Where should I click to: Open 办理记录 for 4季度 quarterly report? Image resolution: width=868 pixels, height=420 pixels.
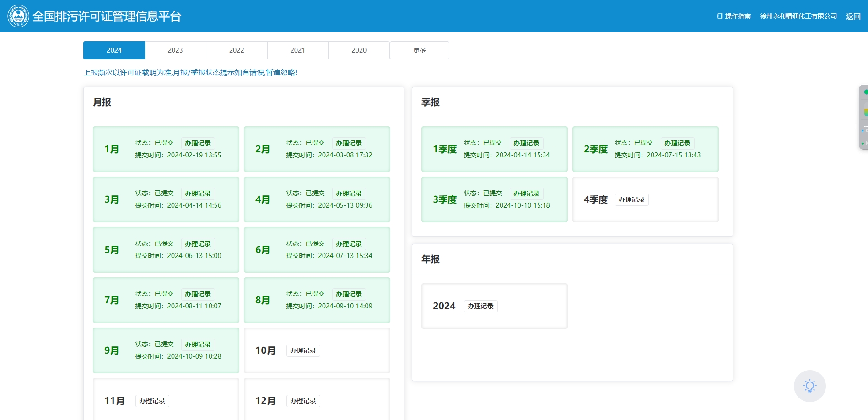(631, 199)
